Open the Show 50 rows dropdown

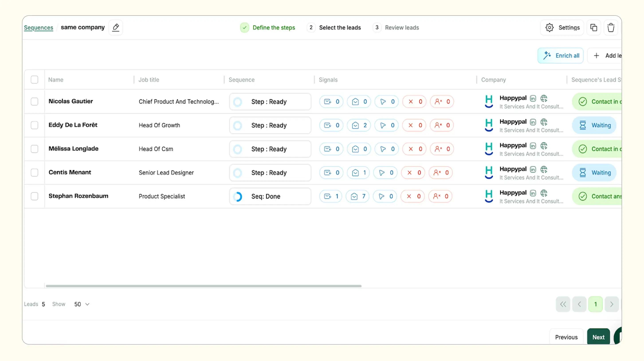coord(82,304)
